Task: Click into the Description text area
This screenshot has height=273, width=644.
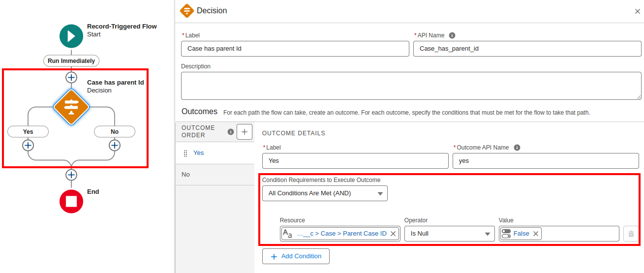Action: tap(411, 86)
